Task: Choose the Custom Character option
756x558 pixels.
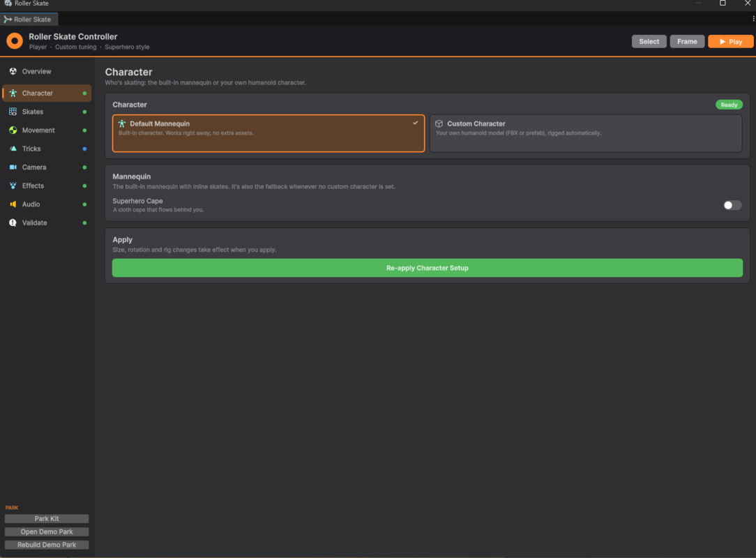Action: (586, 133)
